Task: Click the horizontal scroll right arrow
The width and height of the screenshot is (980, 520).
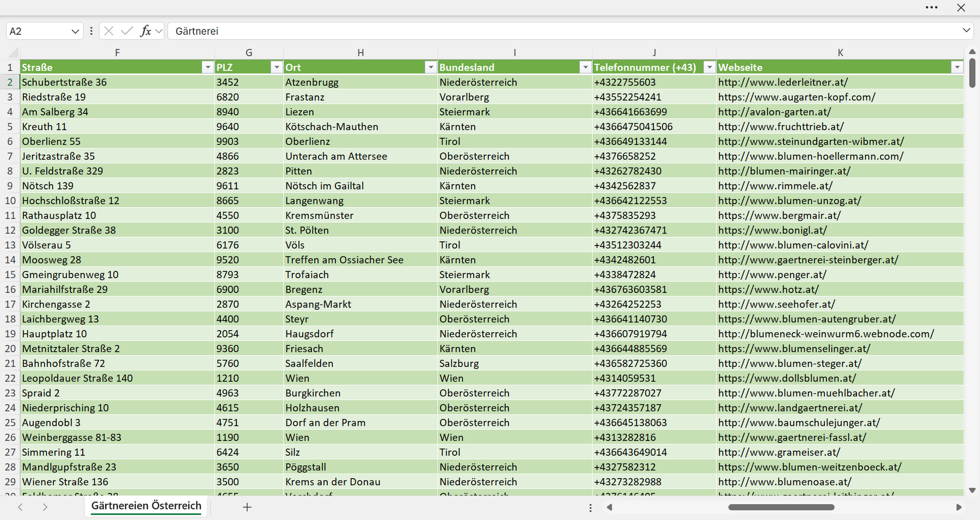Action: pos(959,507)
